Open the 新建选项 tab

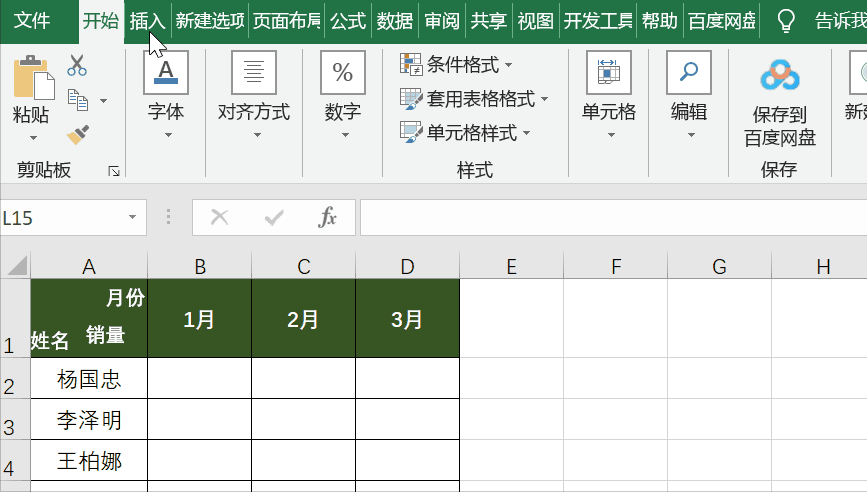pos(210,21)
